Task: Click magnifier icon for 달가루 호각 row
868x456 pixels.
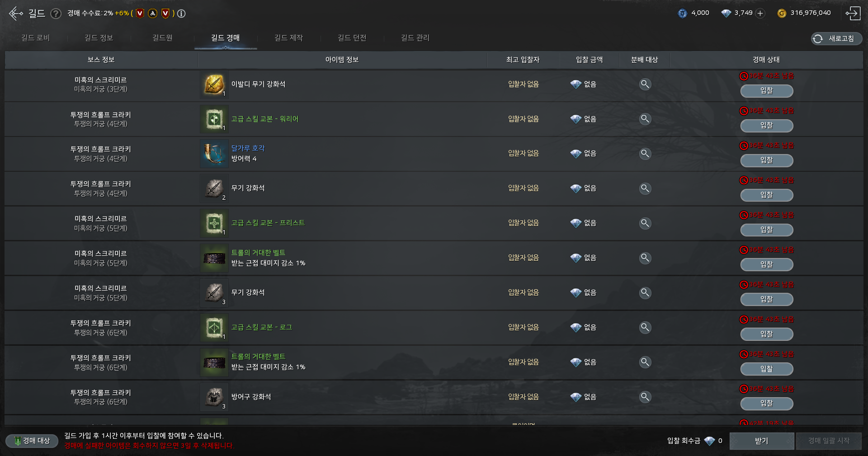Action: 645,154
